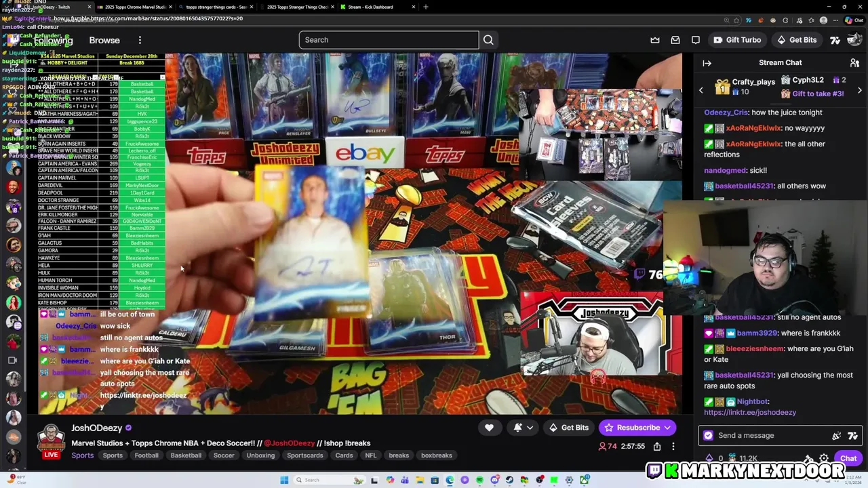Click the Gift Turbo button
The image size is (868, 488).
[737, 40]
